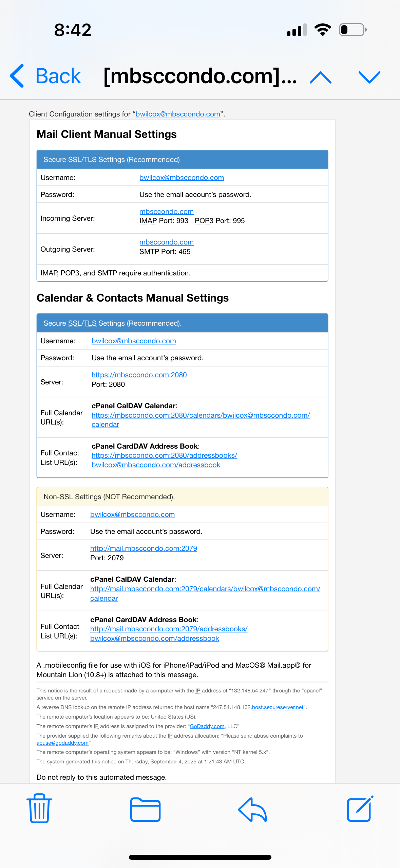
Task: Tap the trash icon to delete message
Action: click(x=39, y=809)
